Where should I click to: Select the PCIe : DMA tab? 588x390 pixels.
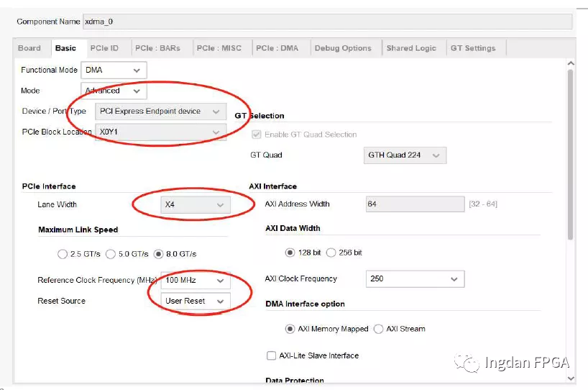[x=277, y=48]
